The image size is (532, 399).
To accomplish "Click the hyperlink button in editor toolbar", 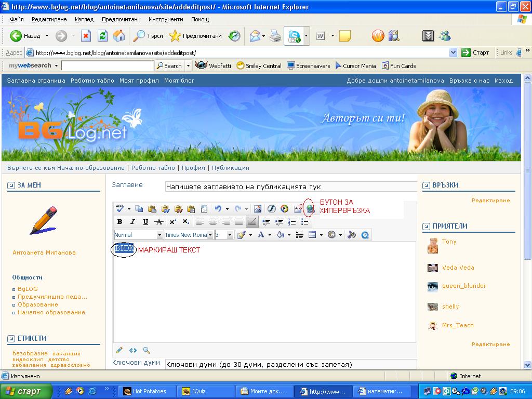I will 310,209.
